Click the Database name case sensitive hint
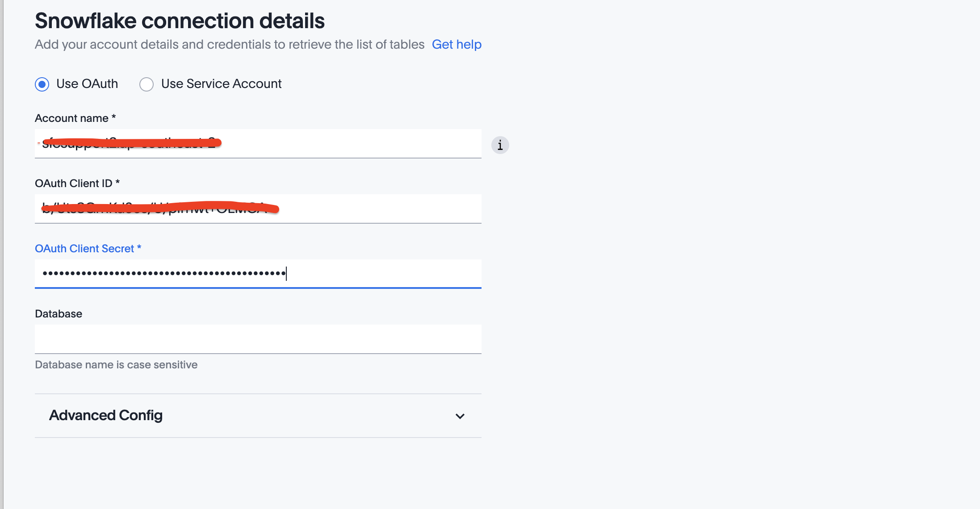Viewport: 980px width, 509px height. point(116,364)
